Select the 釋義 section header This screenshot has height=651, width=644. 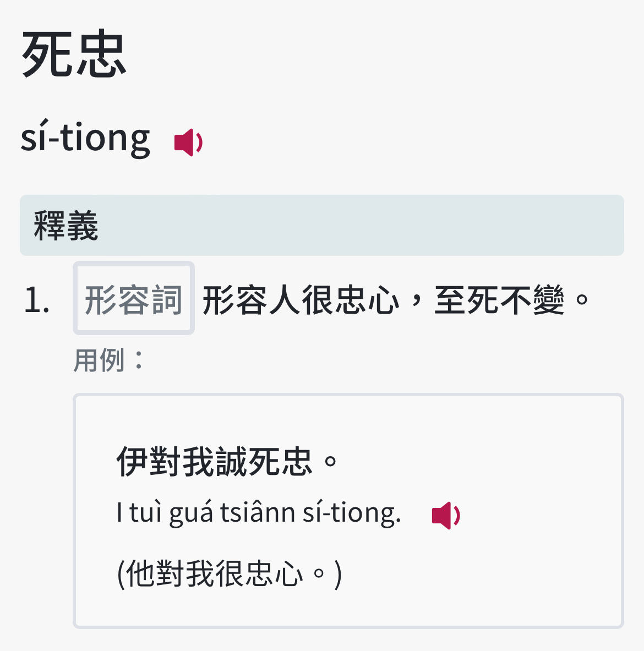point(322,226)
